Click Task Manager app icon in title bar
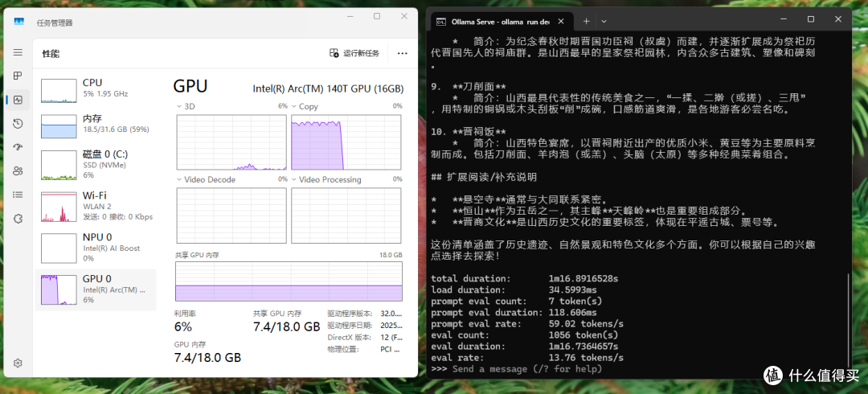This screenshot has width=868, height=394. coord(19,23)
